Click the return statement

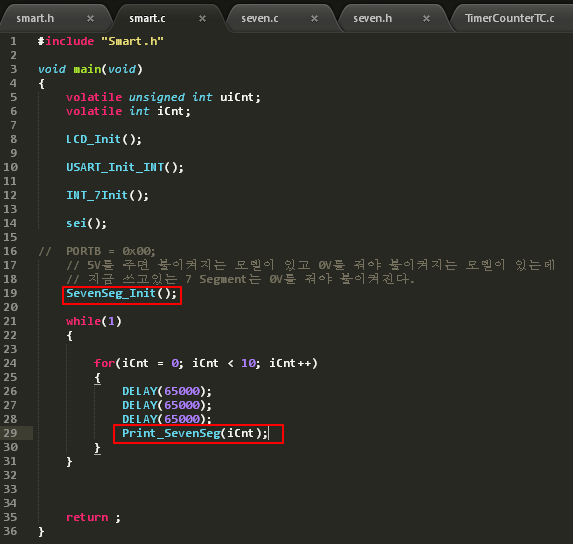click(x=93, y=517)
